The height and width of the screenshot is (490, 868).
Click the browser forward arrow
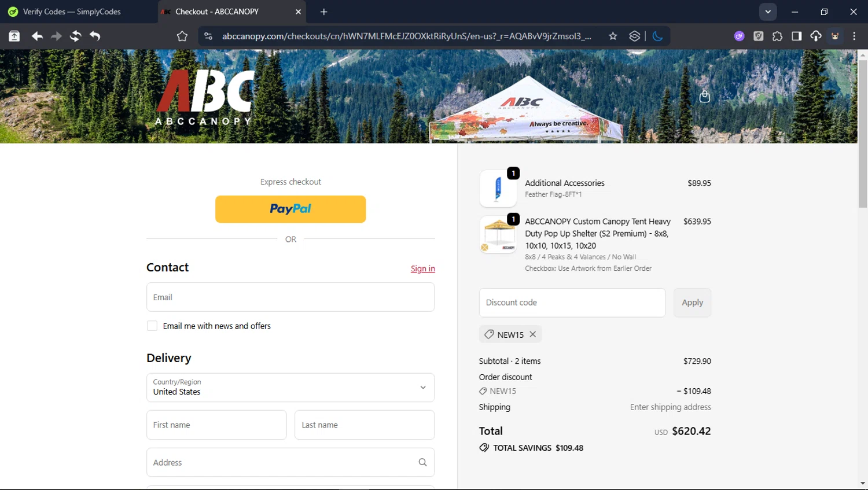pos(56,36)
